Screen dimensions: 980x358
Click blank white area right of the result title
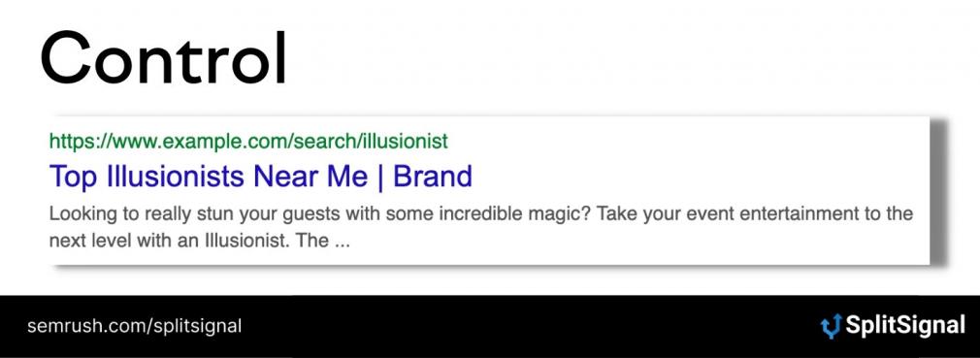pyautogui.click(x=694, y=177)
